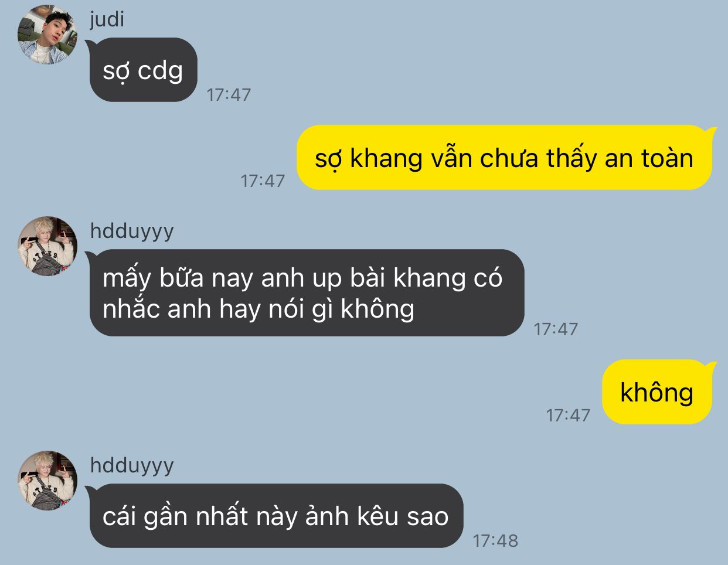Click the 17:48 timestamp on the last message
Screen dimensions: 728x565
495,540
